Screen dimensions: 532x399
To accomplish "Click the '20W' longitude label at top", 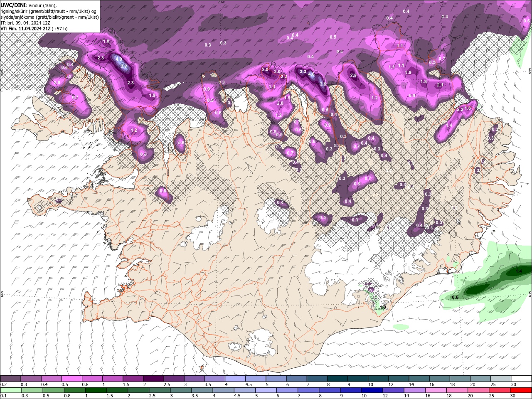I will pyautogui.click(x=221, y=2).
